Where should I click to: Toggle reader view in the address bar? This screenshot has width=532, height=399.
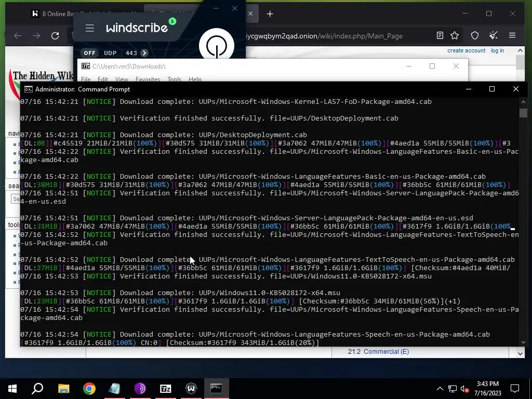click(x=440, y=36)
